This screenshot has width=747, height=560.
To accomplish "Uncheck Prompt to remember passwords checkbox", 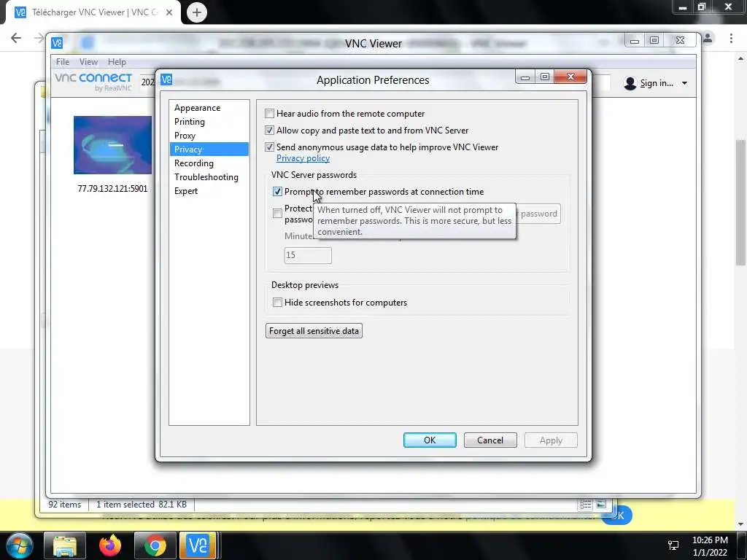I will [277, 192].
